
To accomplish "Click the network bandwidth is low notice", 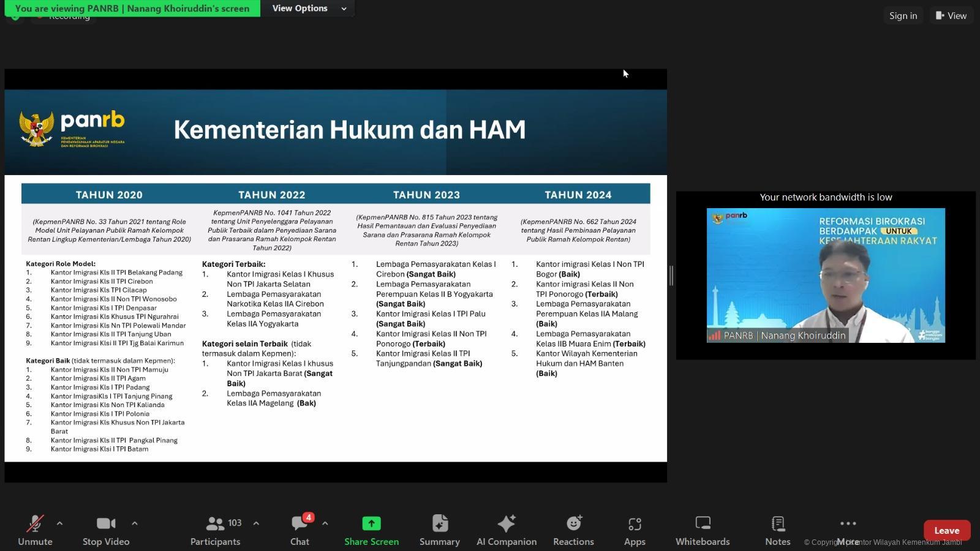I will coord(826,197).
